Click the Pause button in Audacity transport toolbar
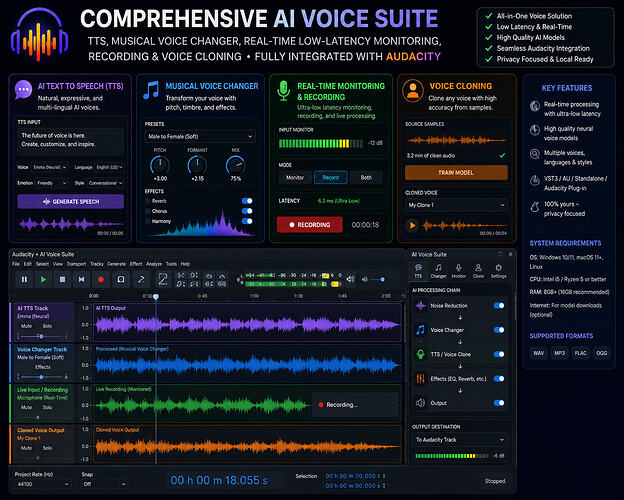 [x=24, y=279]
